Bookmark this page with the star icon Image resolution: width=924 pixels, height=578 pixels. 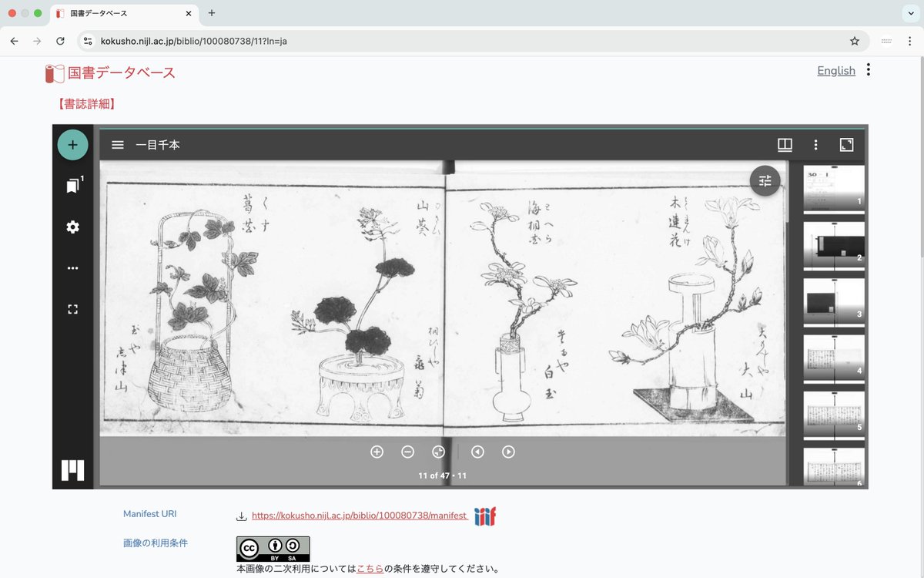tap(854, 41)
